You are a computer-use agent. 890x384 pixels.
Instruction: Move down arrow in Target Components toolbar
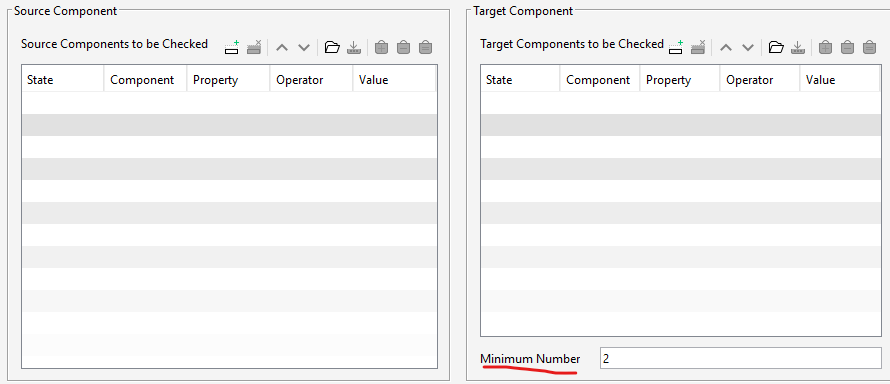point(748,48)
